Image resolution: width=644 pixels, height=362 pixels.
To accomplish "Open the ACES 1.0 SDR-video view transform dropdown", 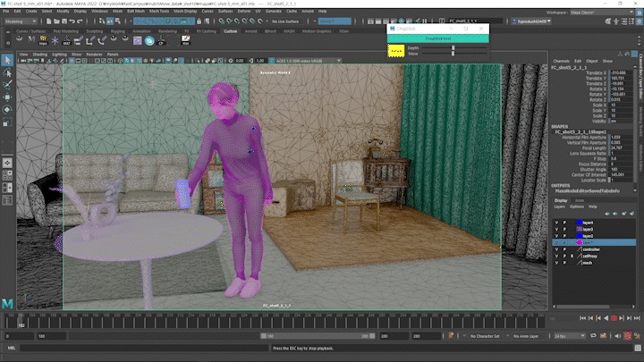I will pos(308,61).
